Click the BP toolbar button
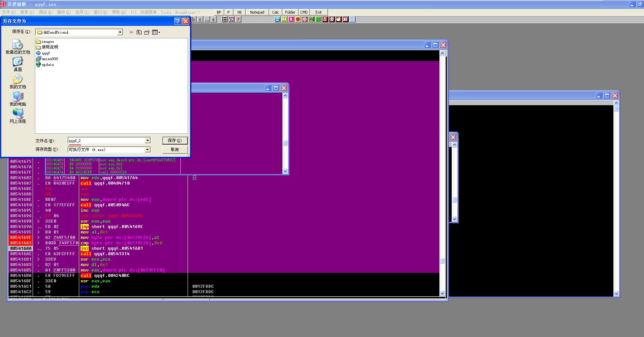This screenshot has height=337, width=644. [x=219, y=12]
